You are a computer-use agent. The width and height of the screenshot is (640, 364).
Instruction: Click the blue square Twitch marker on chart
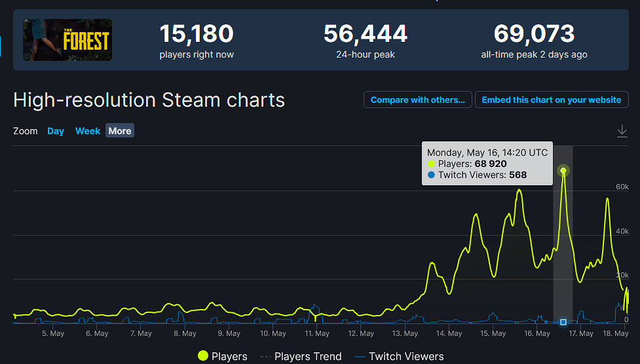point(563,321)
